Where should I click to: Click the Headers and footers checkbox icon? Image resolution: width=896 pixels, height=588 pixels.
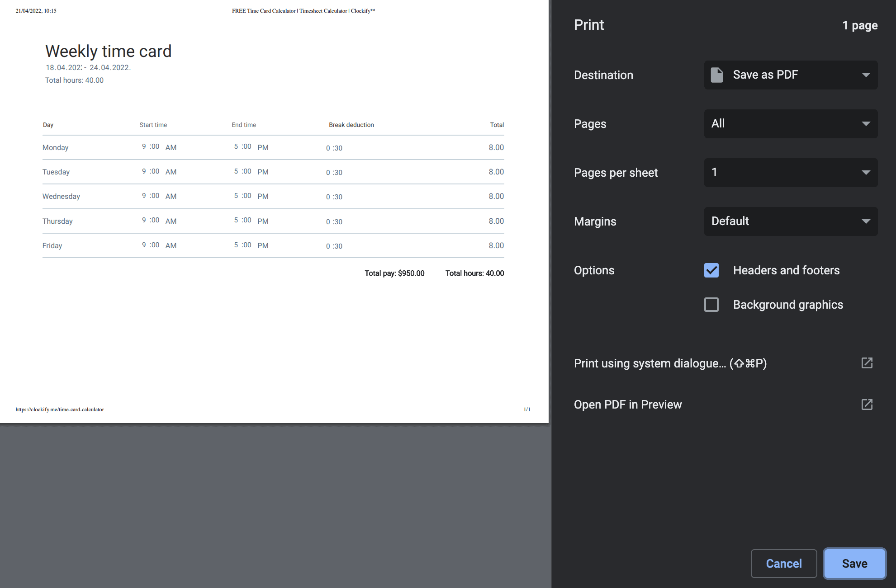coord(711,270)
